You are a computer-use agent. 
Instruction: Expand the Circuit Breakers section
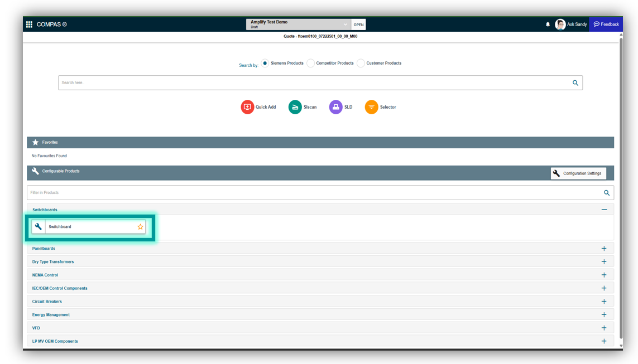(604, 302)
